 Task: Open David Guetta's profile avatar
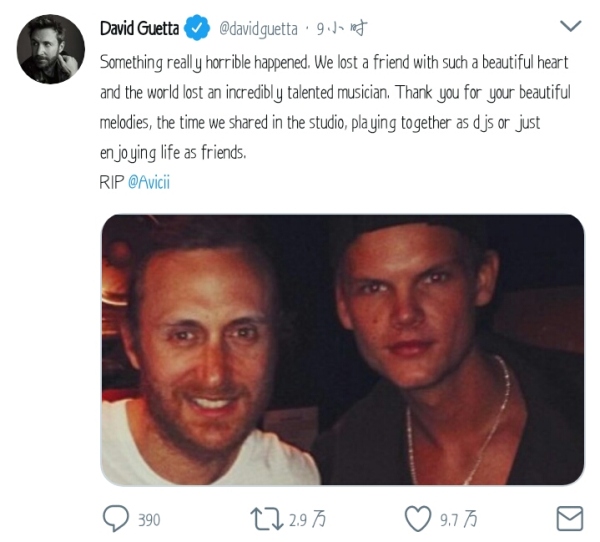(x=51, y=49)
